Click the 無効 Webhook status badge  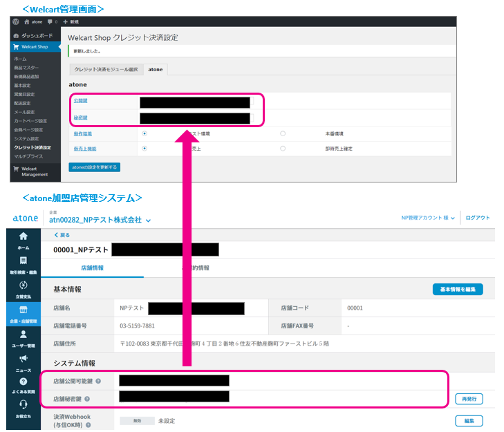point(137,421)
